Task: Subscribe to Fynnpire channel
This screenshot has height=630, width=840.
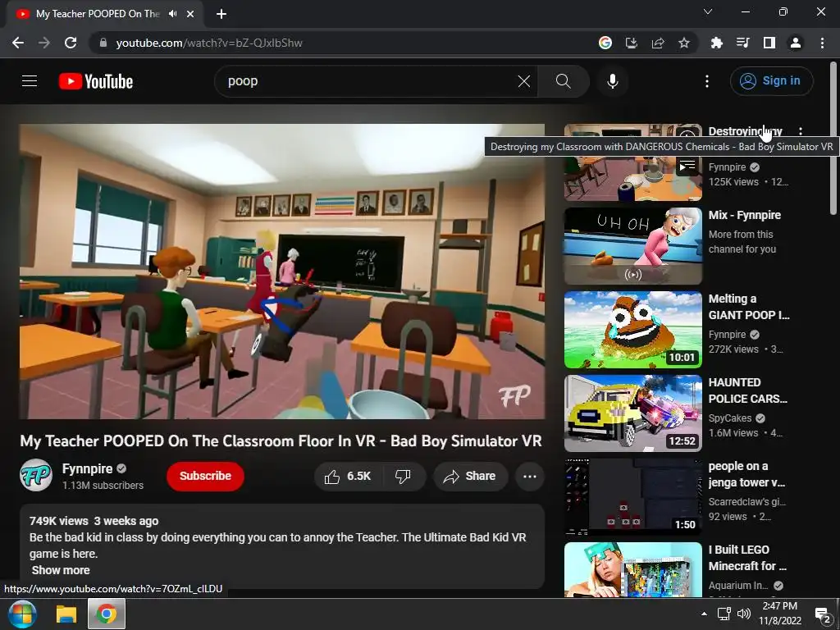Action: pyautogui.click(x=205, y=477)
